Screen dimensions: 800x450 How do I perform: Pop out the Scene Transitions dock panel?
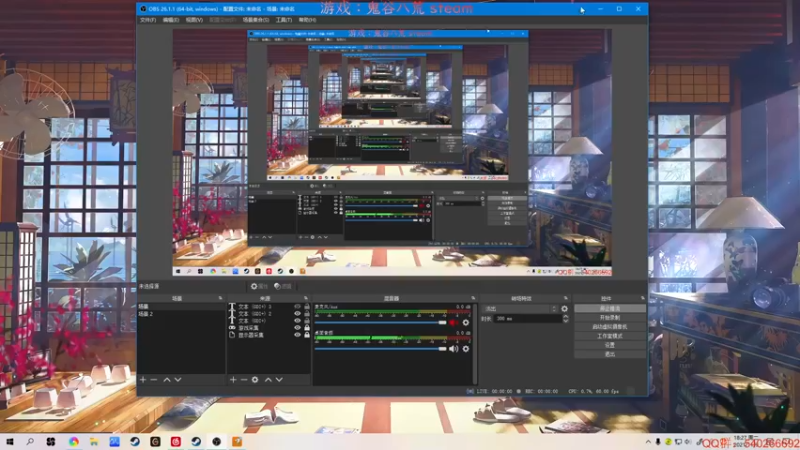click(565, 298)
